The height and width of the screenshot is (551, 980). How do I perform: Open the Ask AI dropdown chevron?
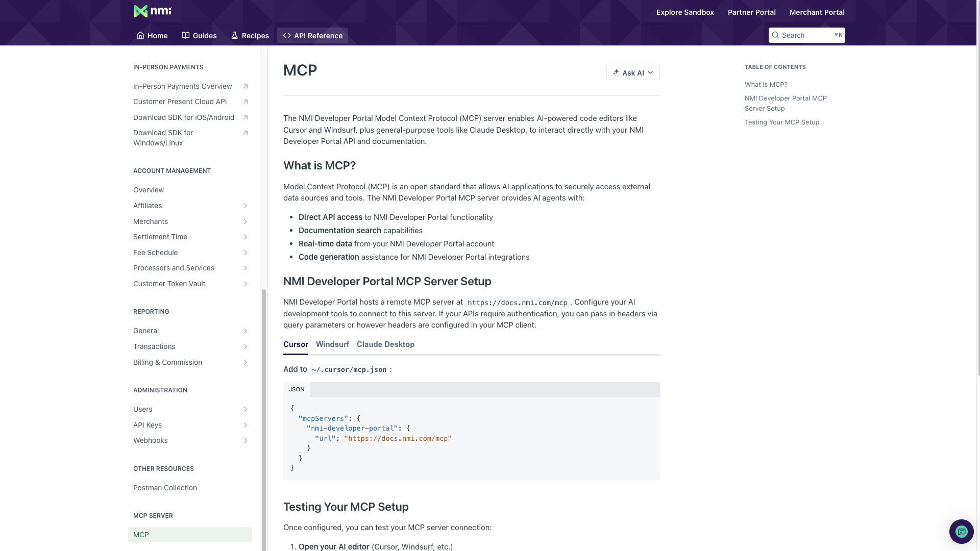point(651,72)
